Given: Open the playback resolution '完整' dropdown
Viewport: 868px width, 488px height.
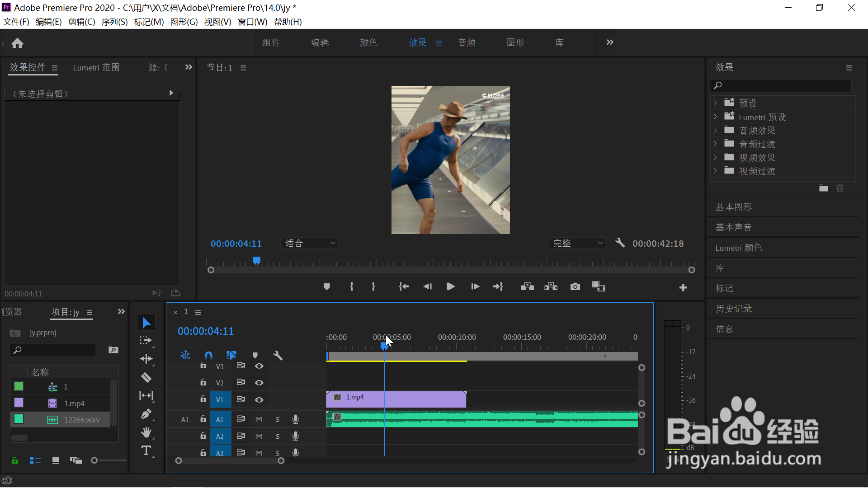Looking at the screenshot, I should coord(577,243).
